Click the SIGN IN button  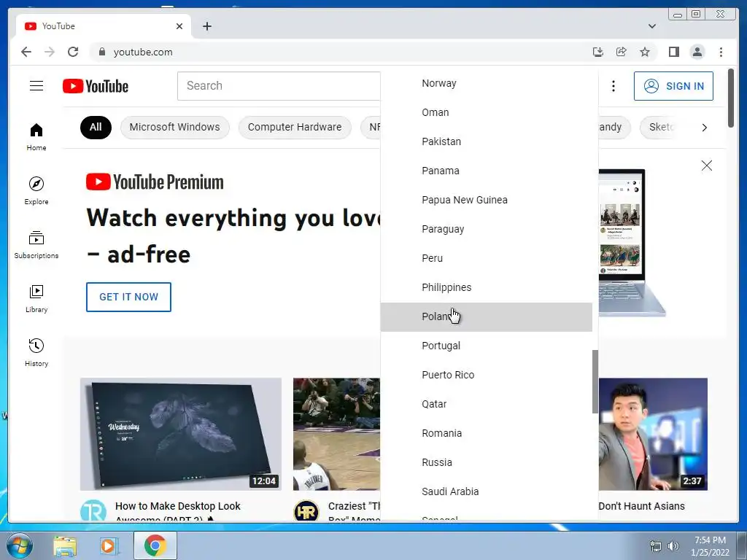click(673, 86)
